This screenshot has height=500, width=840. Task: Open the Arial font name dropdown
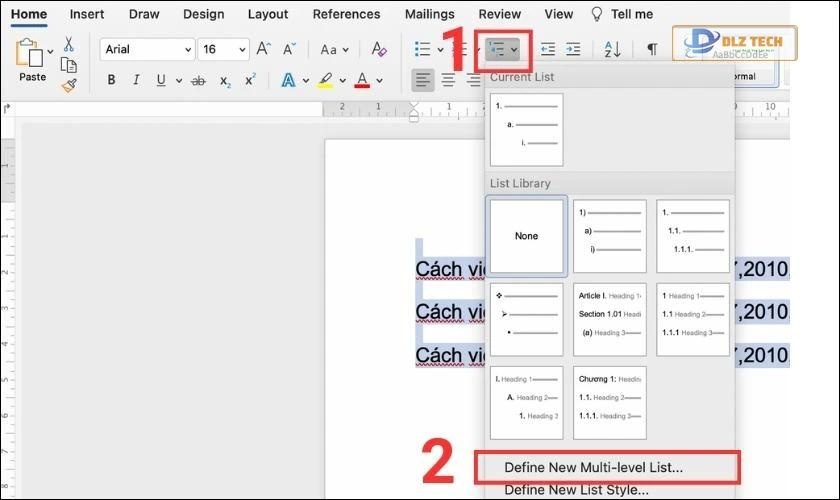point(148,49)
